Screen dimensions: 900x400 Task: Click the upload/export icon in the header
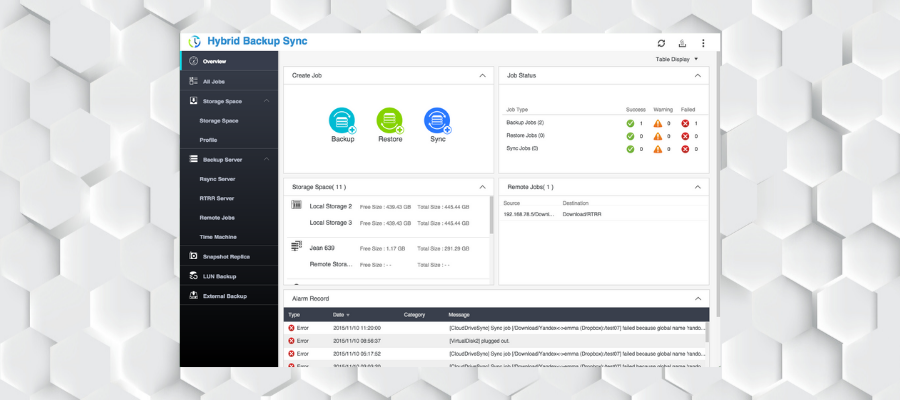coord(682,43)
